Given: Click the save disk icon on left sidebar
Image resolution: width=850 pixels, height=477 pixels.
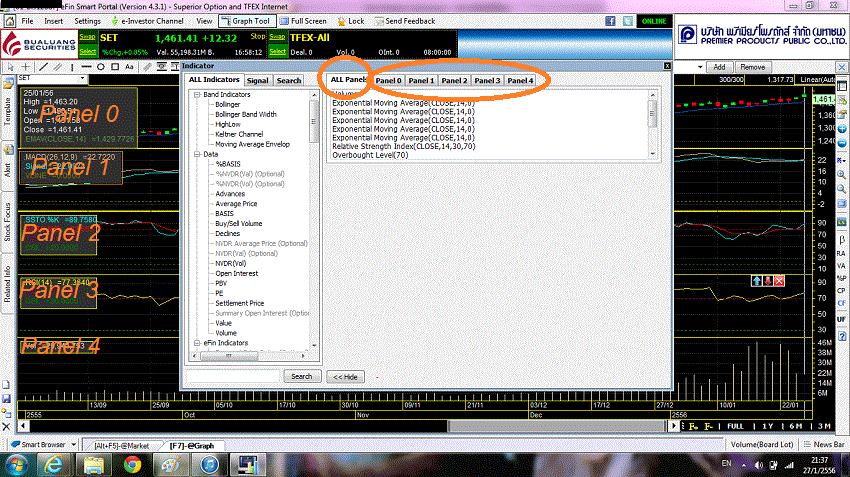Looking at the screenshot, I should tap(7, 399).
